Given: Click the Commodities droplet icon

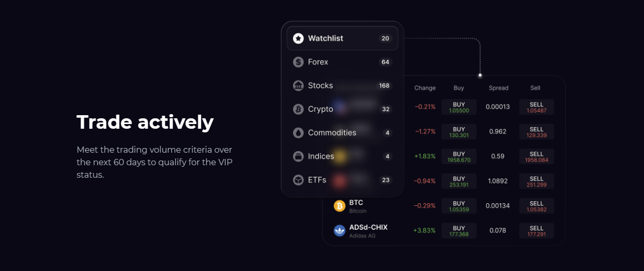Looking at the screenshot, I should (298, 133).
